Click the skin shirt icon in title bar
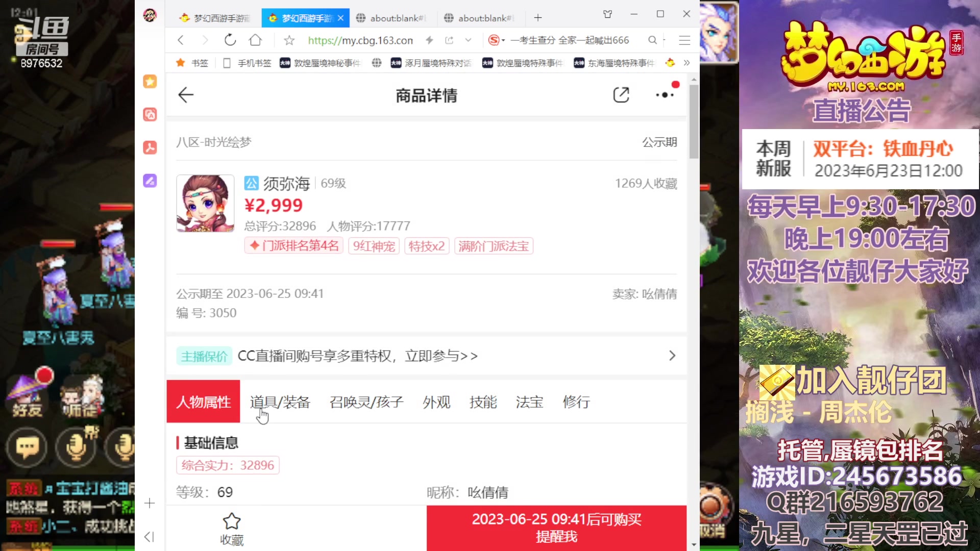This screenshot has height=551, width=980. point(607,14)
